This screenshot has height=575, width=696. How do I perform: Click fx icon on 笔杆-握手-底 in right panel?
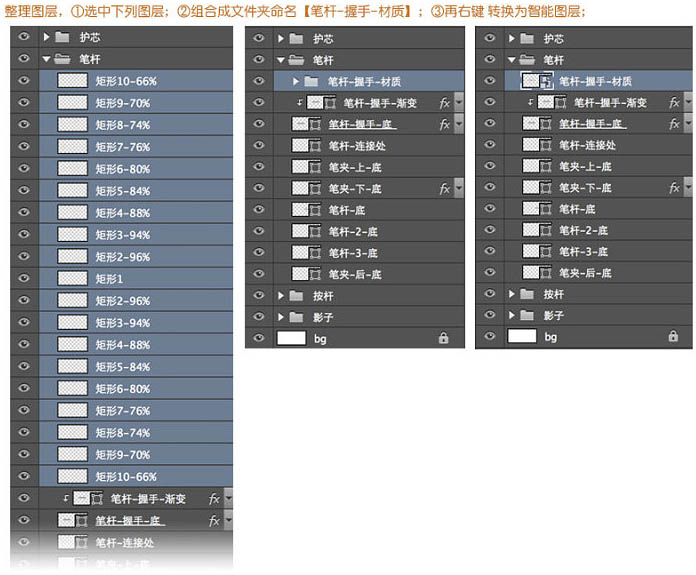674,123
